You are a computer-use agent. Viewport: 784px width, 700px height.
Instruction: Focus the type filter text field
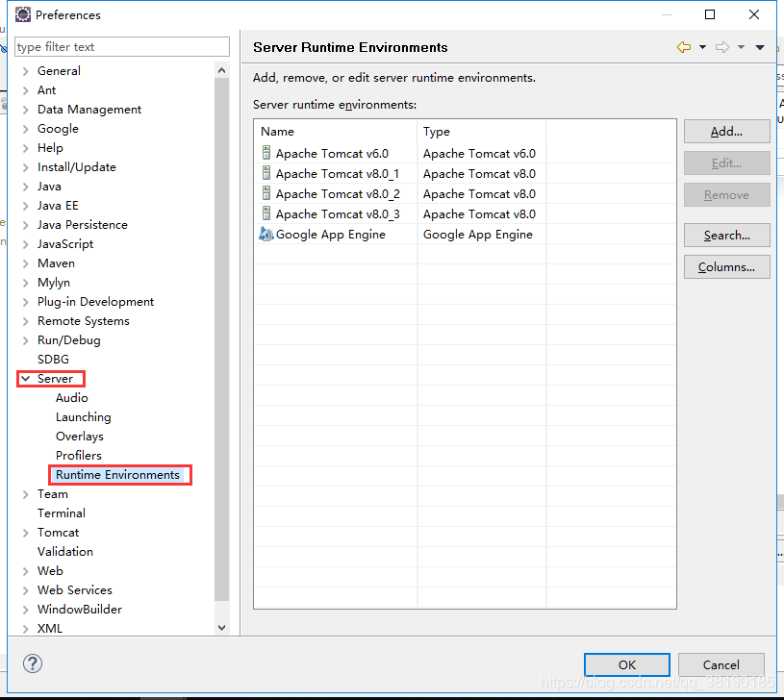tap(122, 47)
